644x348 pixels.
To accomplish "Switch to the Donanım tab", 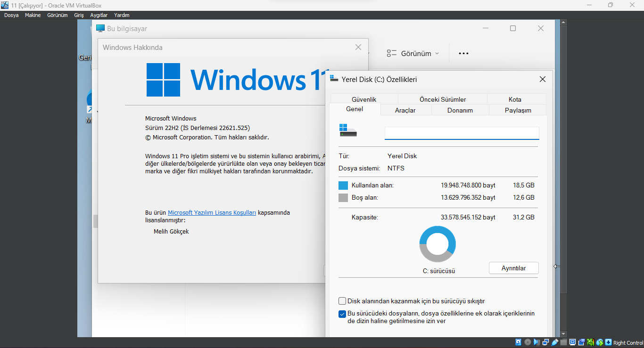I will click(460, 110).
